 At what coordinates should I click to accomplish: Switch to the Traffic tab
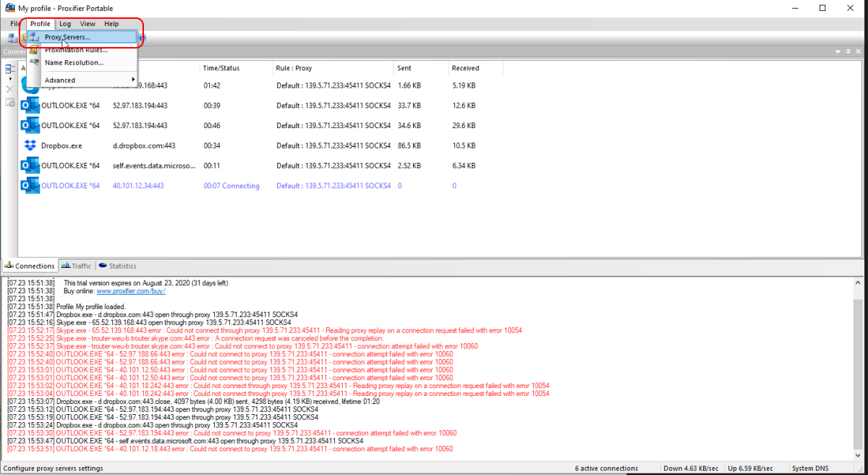(x=77, y=266)
